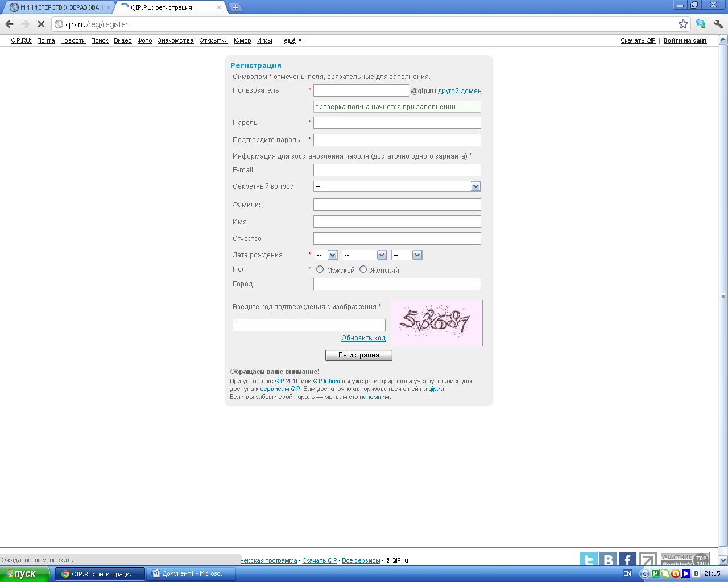Click the captcha image
Screen dimensions: 728x582
(437, 323)
